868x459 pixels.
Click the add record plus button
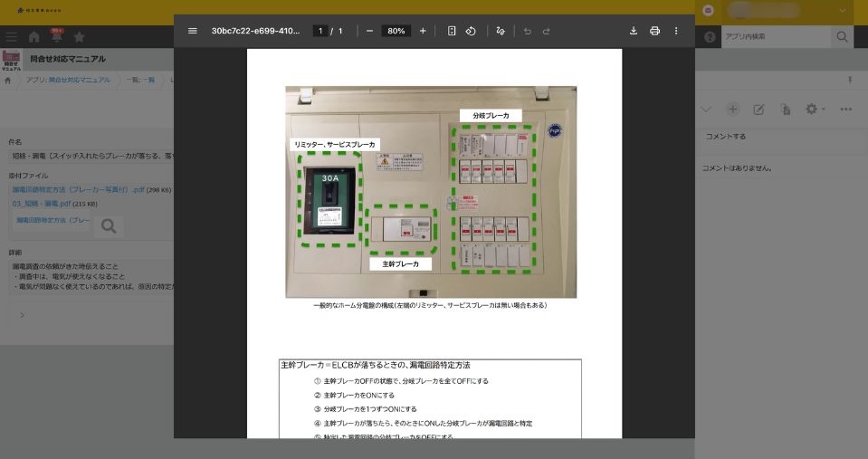tap(732, 109)
